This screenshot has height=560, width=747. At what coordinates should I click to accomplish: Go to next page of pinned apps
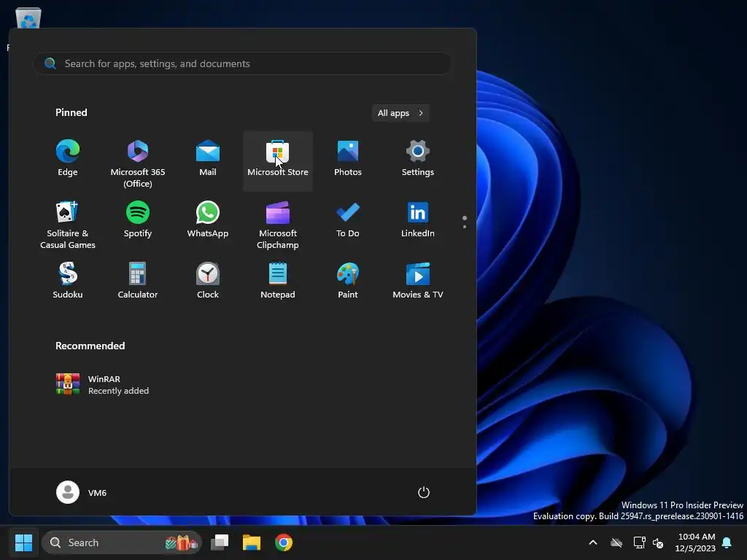(x=465, y=227)
